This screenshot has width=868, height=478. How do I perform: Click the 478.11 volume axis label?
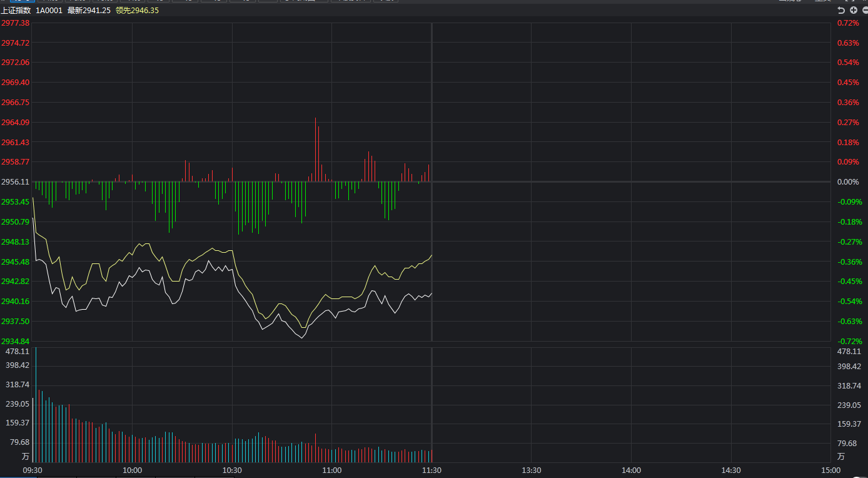(x=18, y=352)
